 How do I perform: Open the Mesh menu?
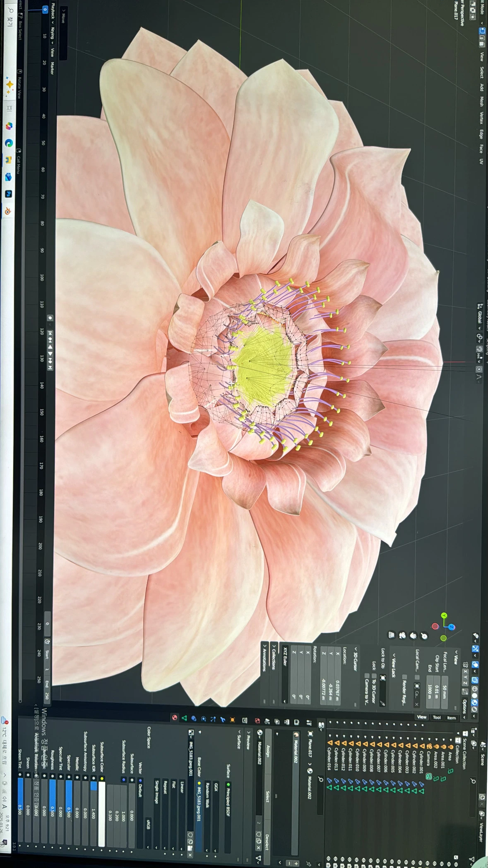coord(481,101)
